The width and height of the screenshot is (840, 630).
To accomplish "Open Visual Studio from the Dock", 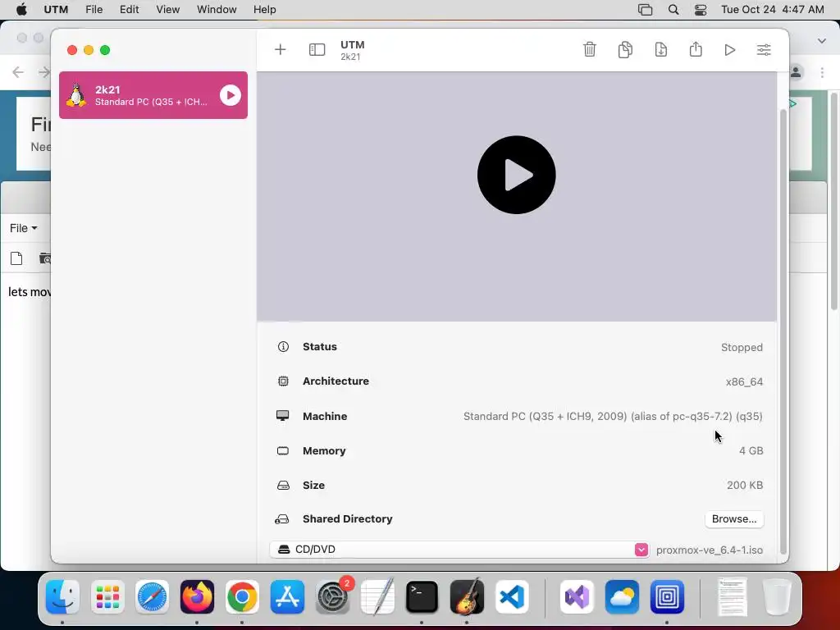I will click(x=577, y=597).
